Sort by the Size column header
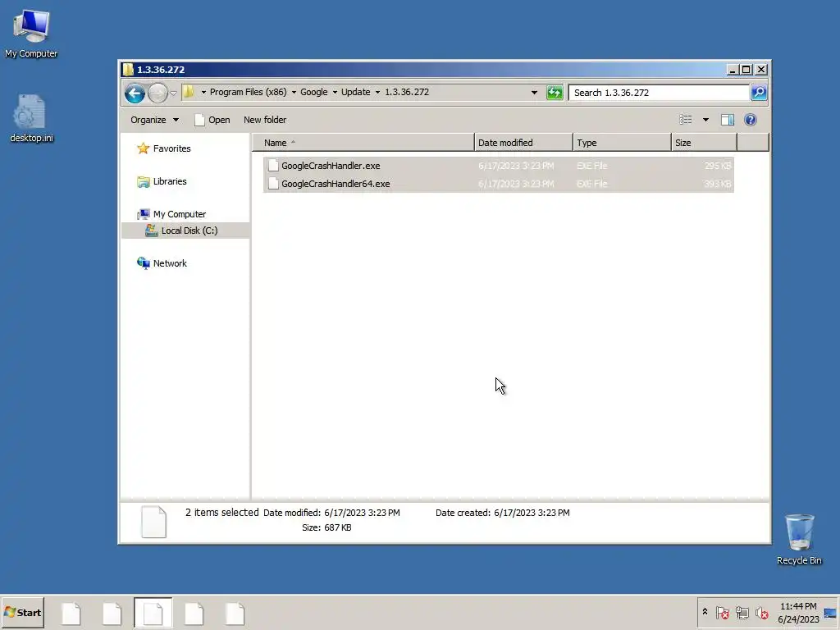The image size is (840, 630). click(x=704, y=143)
